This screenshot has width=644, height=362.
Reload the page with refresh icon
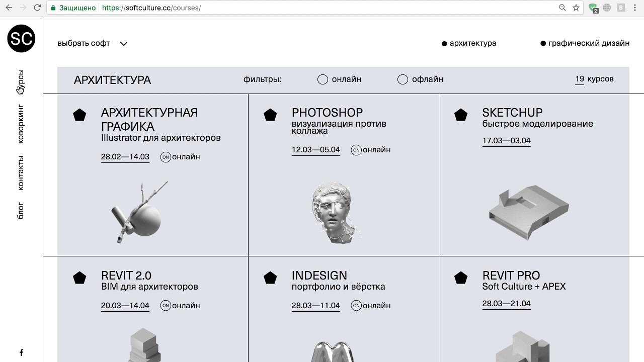click(37, 8)
